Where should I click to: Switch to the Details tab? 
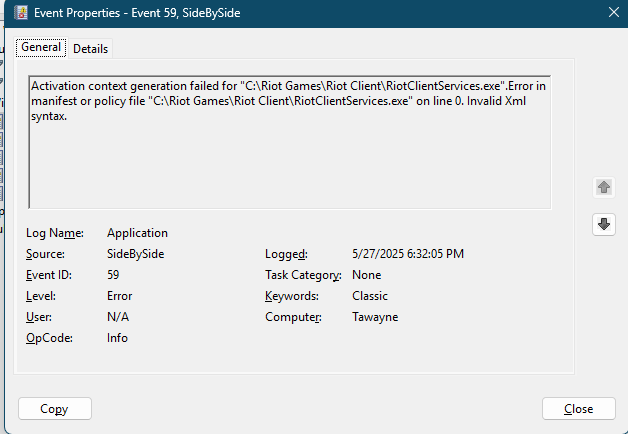point(91,48)
